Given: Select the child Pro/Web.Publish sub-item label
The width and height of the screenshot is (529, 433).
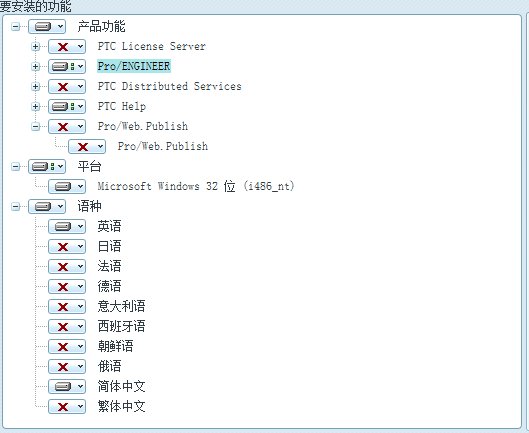Looking at the screenshot, I should (163, 146).
